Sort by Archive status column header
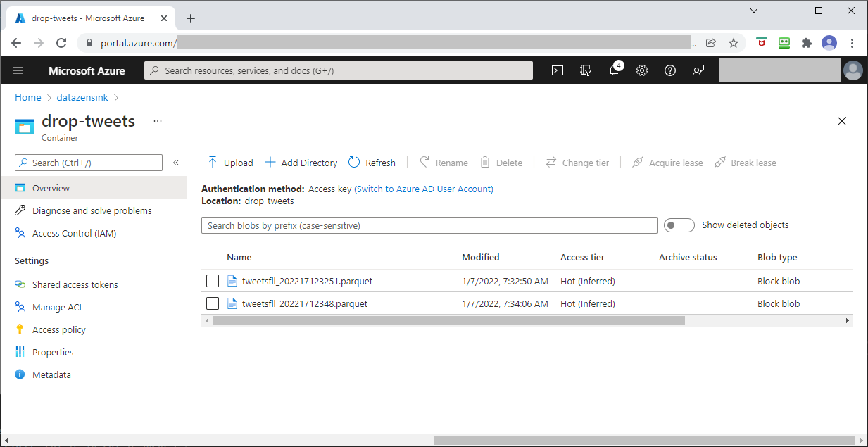 (x=688, y=257)
